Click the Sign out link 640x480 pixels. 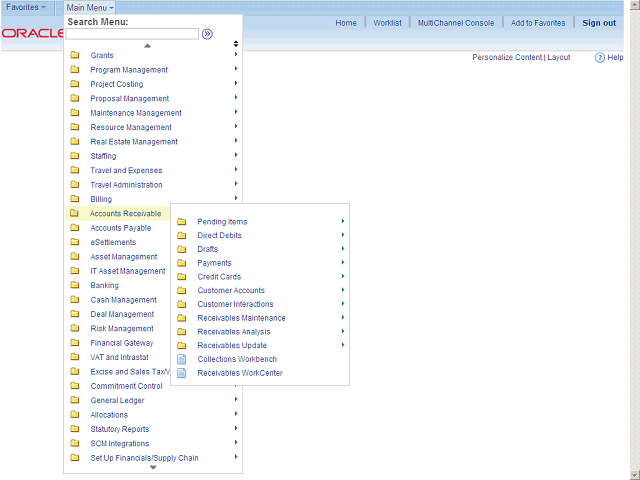(x=599, y=23)
